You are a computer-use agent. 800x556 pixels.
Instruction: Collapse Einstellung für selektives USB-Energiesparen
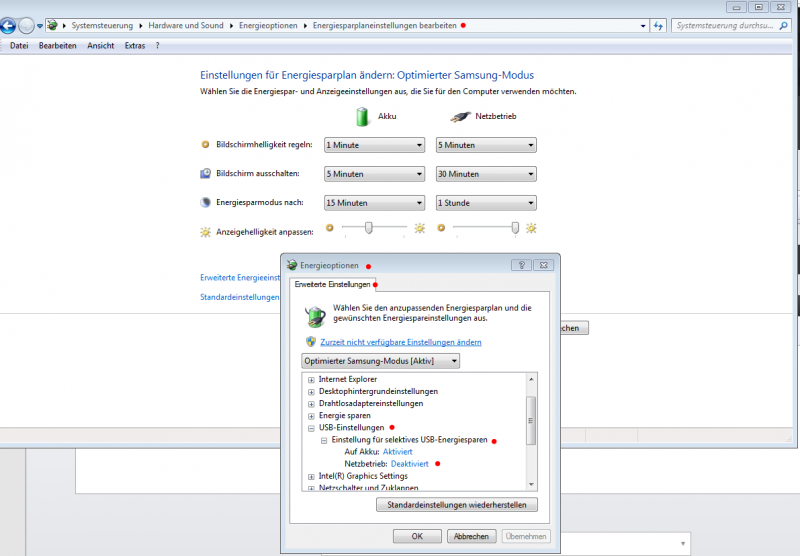point(324,441)
